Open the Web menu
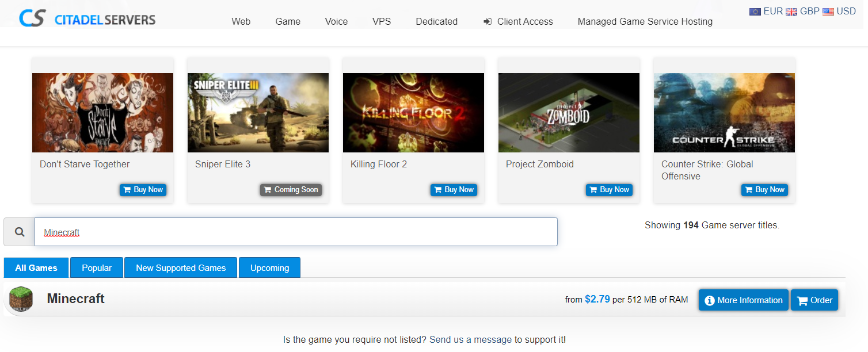This screenshot has height=352, width=868. tap(241, 21)
